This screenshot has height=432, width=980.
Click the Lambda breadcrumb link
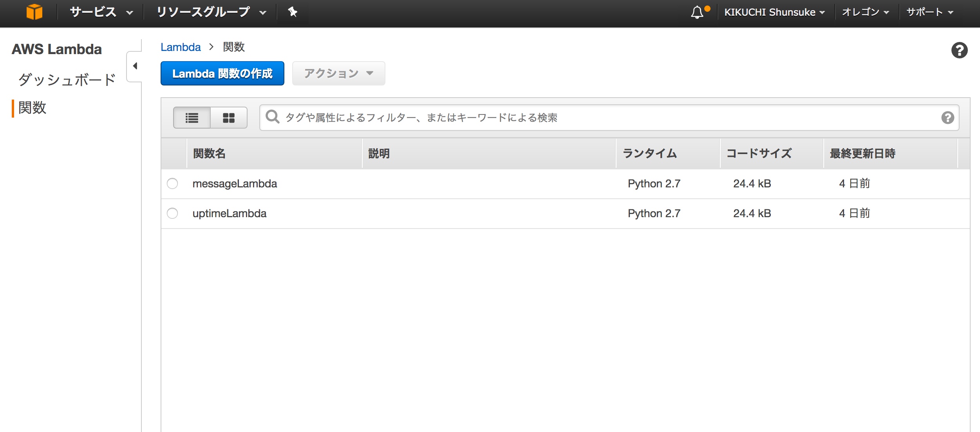181,47
